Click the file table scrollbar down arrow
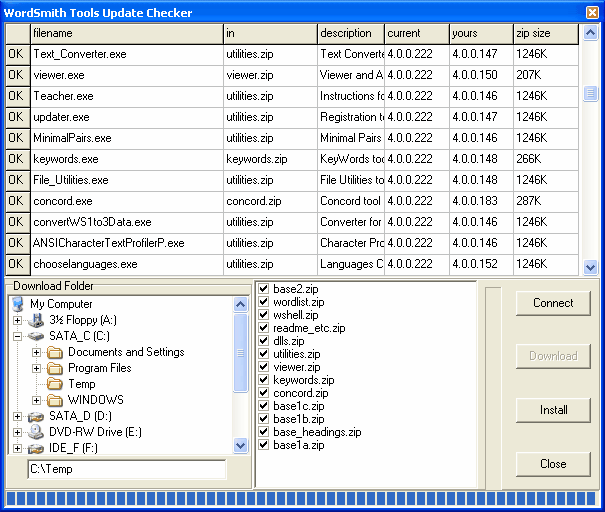This screenshot has height=512, width=605. click(x=590, y=267)
